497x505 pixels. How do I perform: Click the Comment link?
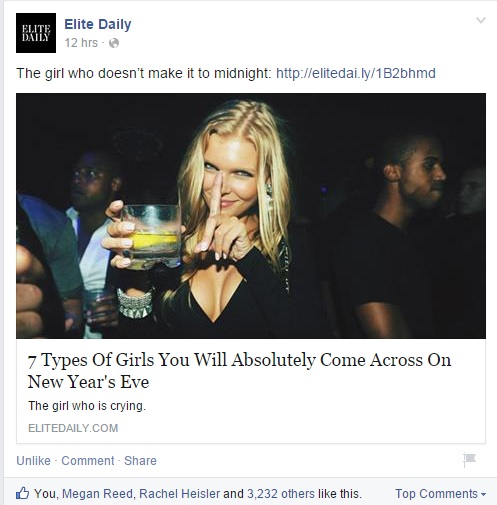point(88,461)
